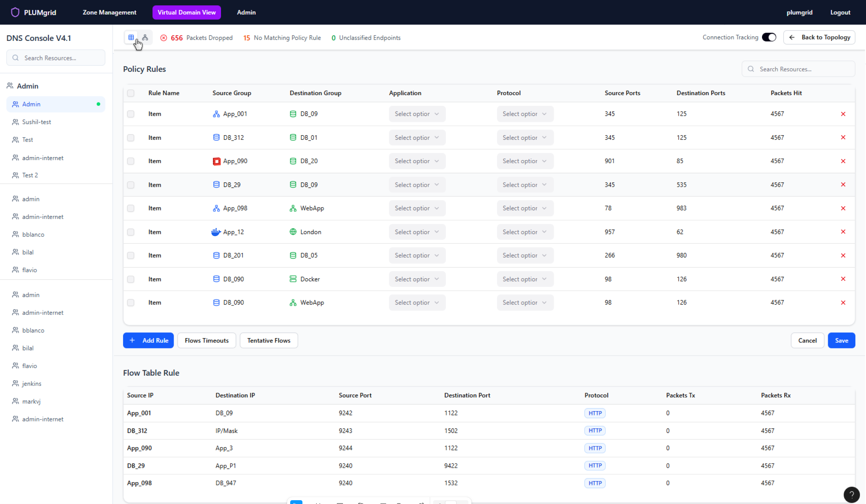This screenshot has height=504, width=866.
Task: Open Protocol dropdown for DB_29 rule
Action: point(525,185)
